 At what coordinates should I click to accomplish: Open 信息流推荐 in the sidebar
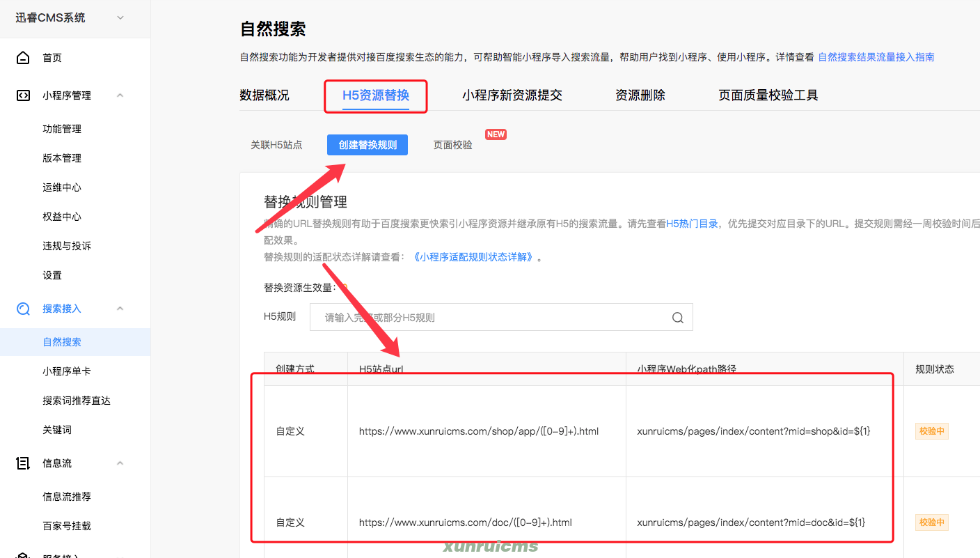[x=67, y=497]
